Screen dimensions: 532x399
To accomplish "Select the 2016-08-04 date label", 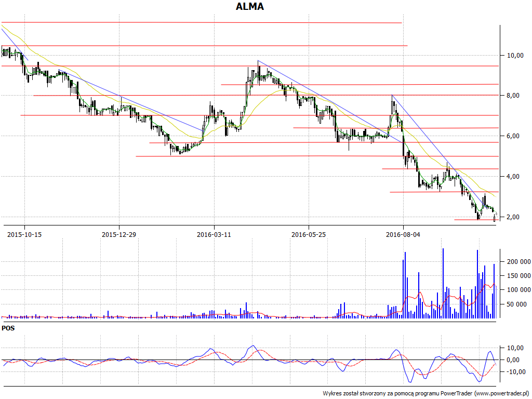I will coord(403,234).
